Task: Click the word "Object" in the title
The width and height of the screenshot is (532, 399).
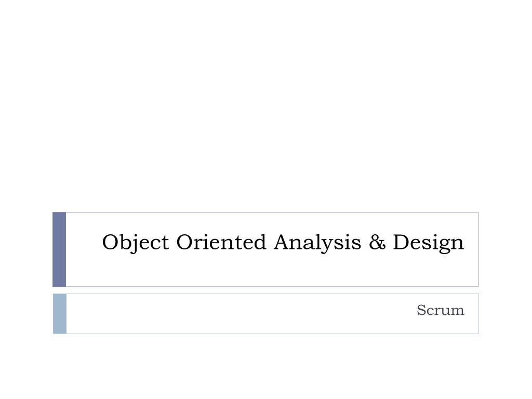Action: coord(136,243)
